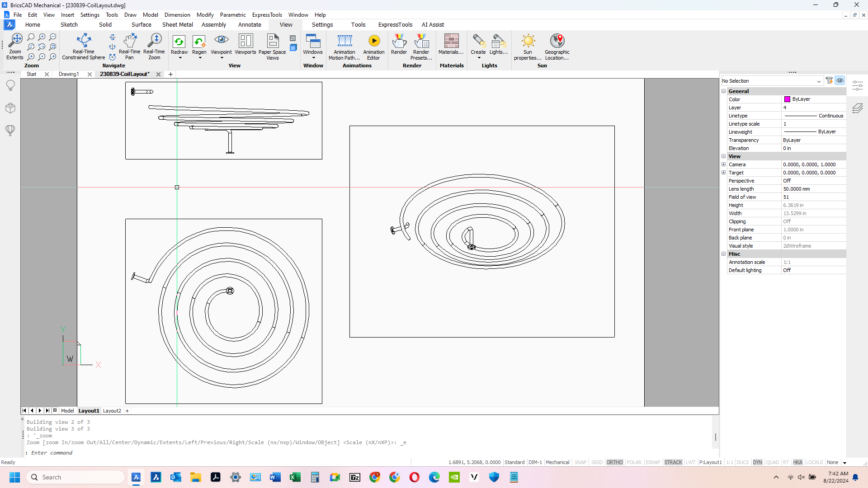The width and height of the screenshot is (868, 488).
Task: Toggle ORTHO mode in status bar
Action: coord(615,462)
